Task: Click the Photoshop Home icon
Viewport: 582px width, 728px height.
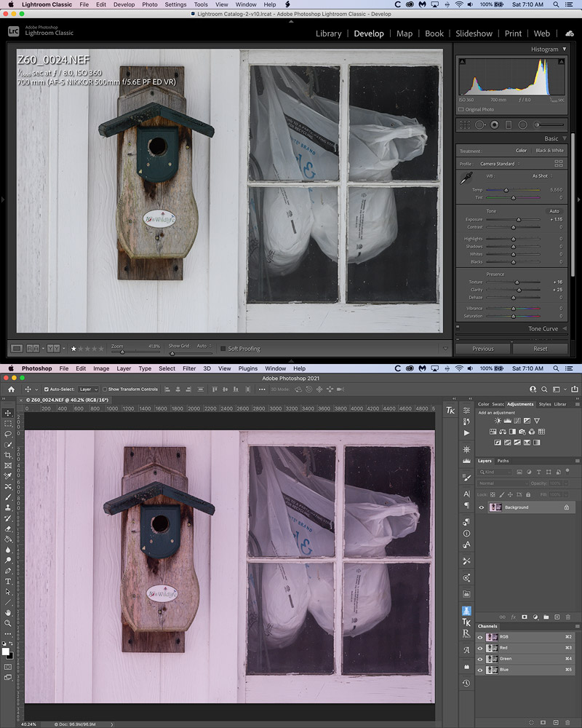Action: [10, 389]
